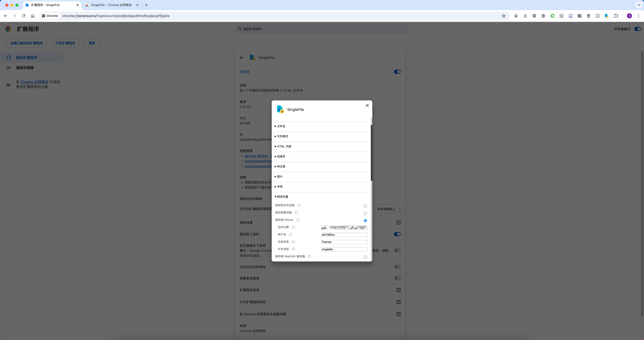Click the 分支名称 field containing singlefile
Viewport: 644px width, 340px height.
344,249
